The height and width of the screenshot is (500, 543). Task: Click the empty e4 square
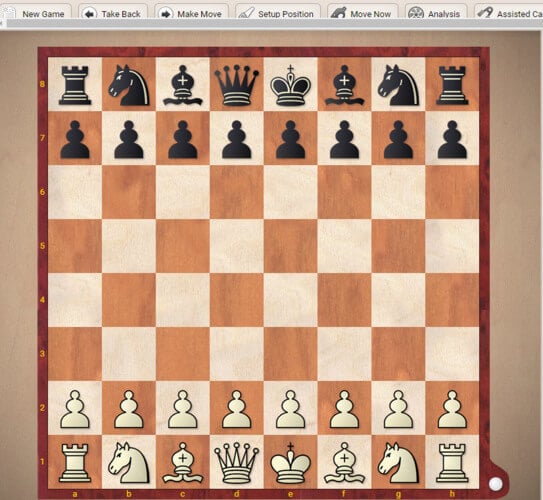pyautogui.click(x=291, y=300)
